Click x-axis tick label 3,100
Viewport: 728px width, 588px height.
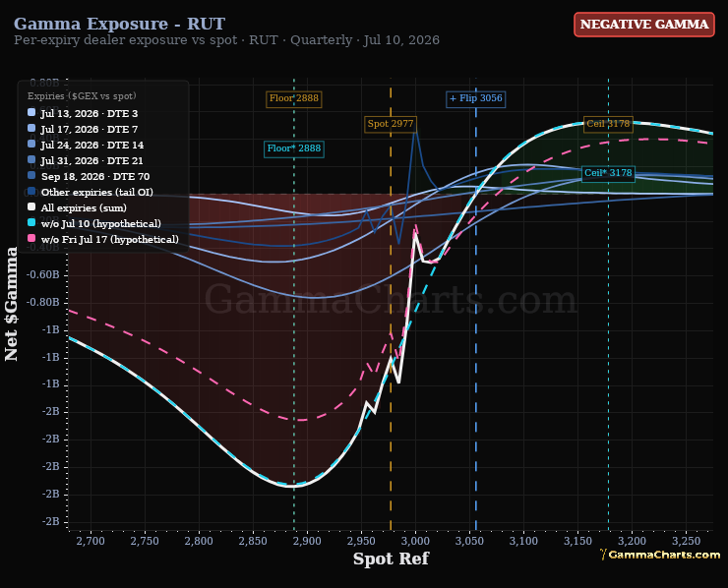pos(523,541)
